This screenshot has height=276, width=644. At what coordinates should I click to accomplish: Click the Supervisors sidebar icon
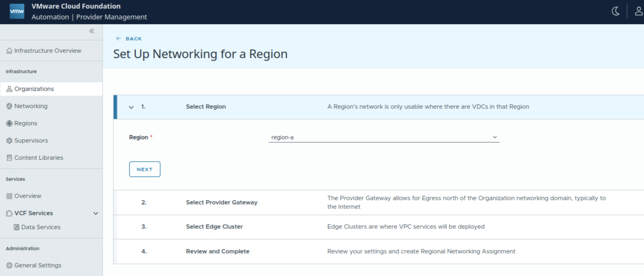(9, 141)
